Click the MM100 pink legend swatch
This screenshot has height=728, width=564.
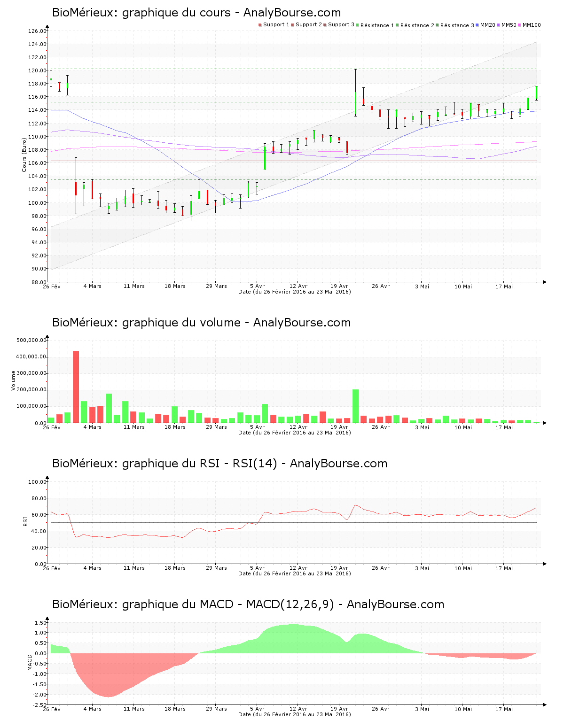tap(520, 25)
